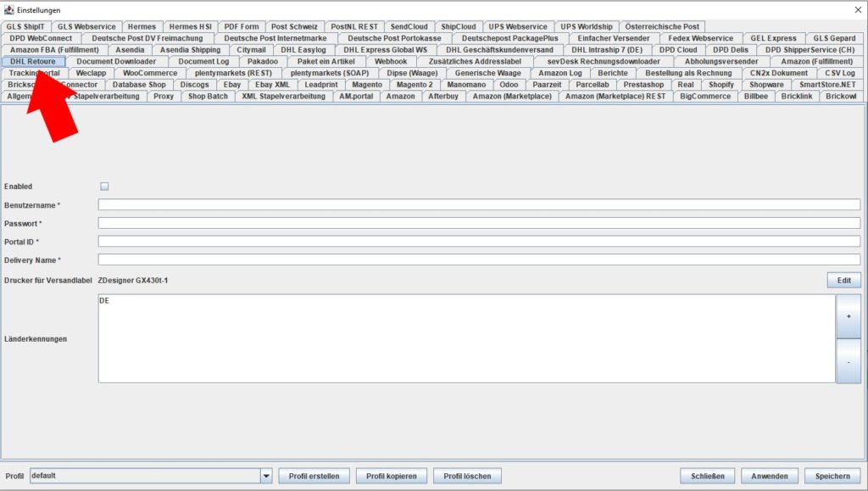Switch to Fedex Webservice tab
This screenshot has width=868, height=491.
[700, 38]
